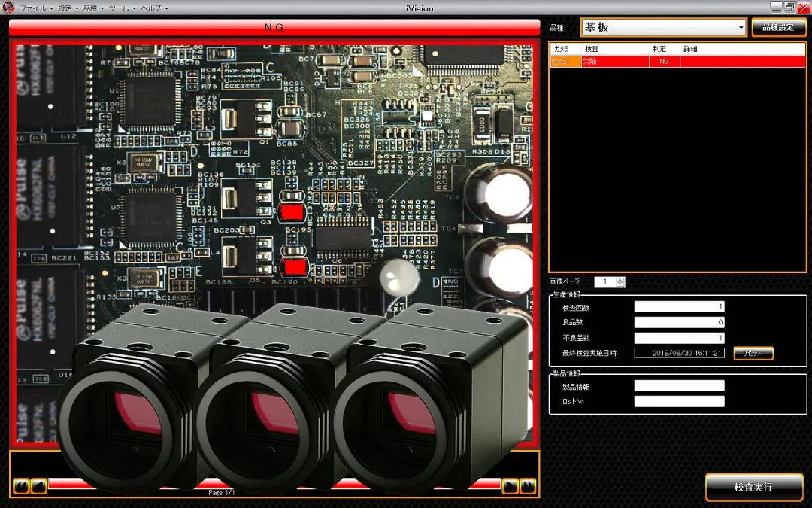Go to previous image page
Screen dimensions: 812x508
tap(39, 485)
